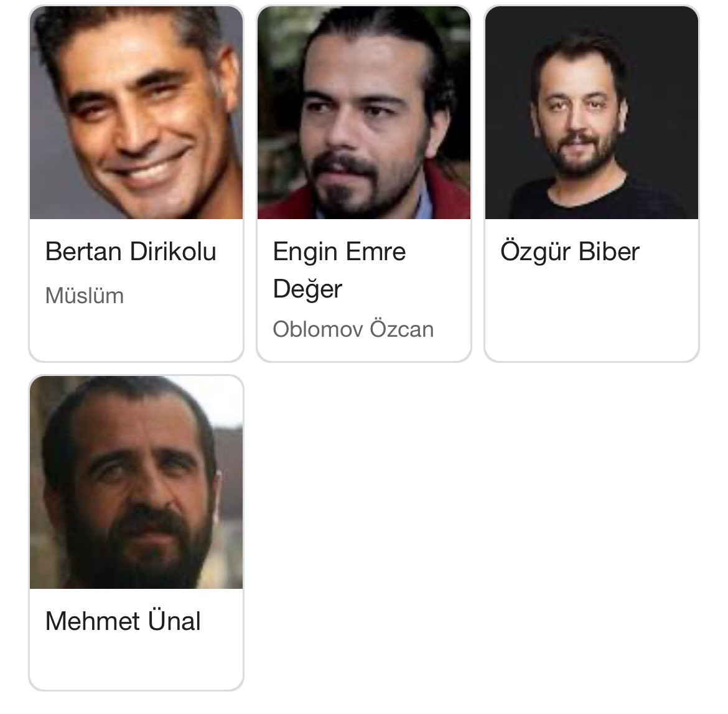Select the Özgür Biber name link
This screenshot has height=714, width=728.
pyautogui.click(x=570, y=251)
